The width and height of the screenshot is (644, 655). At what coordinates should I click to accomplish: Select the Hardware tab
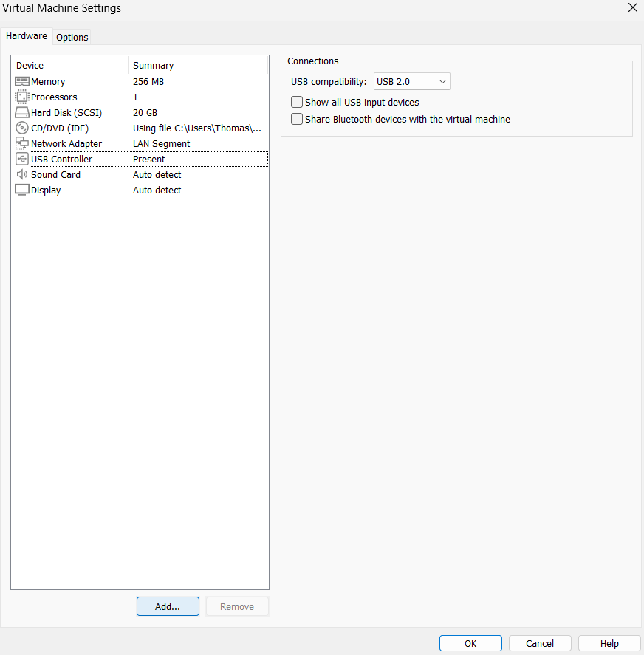tap(27, 36)
